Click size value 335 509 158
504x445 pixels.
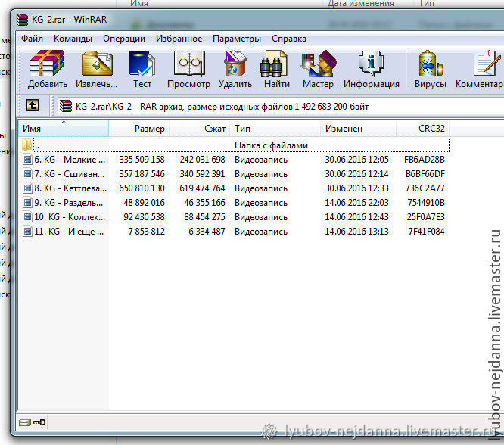click(142, 160)
